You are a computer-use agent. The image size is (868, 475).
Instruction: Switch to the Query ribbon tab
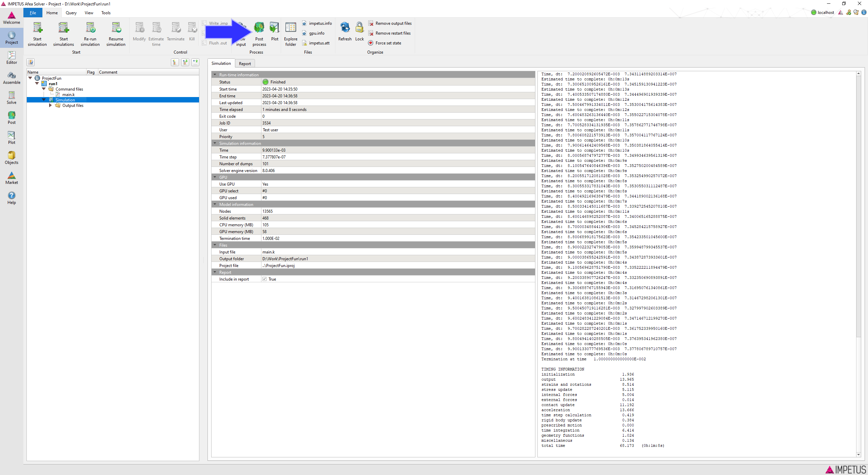pos(71,13)
